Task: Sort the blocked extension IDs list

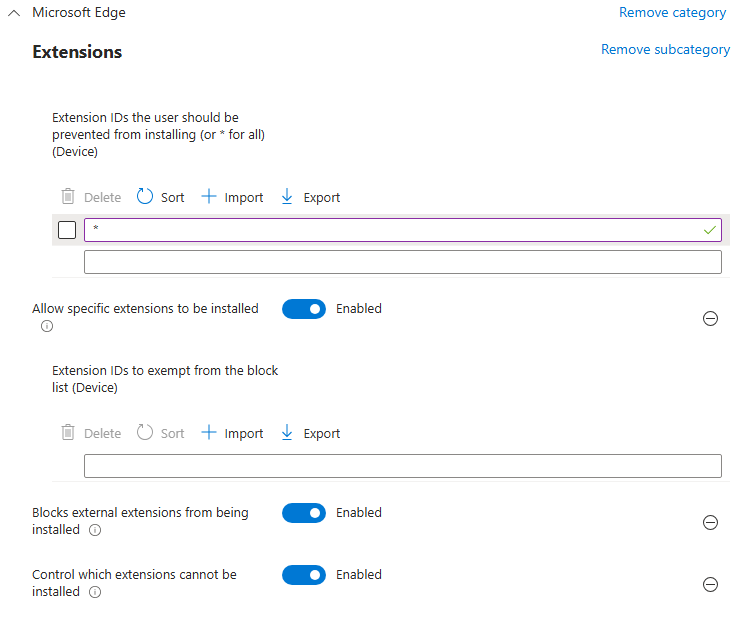Action: 160,197
